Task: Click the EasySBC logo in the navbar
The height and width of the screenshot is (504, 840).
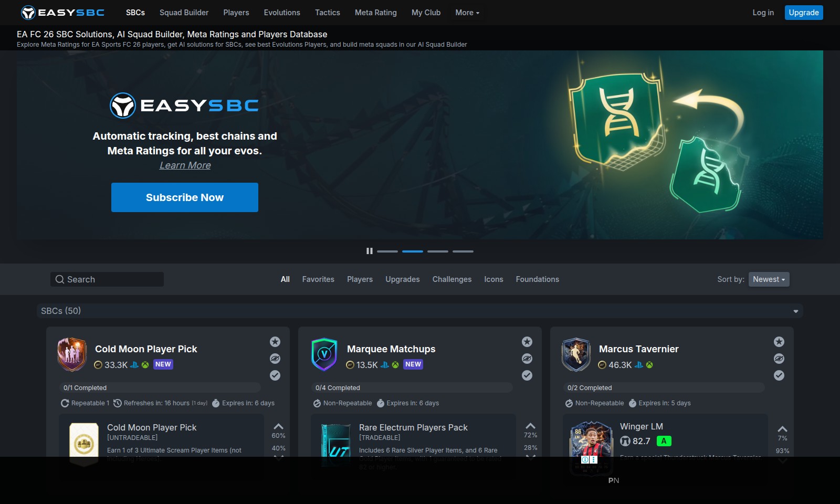Action: click(x=62, y=13)
